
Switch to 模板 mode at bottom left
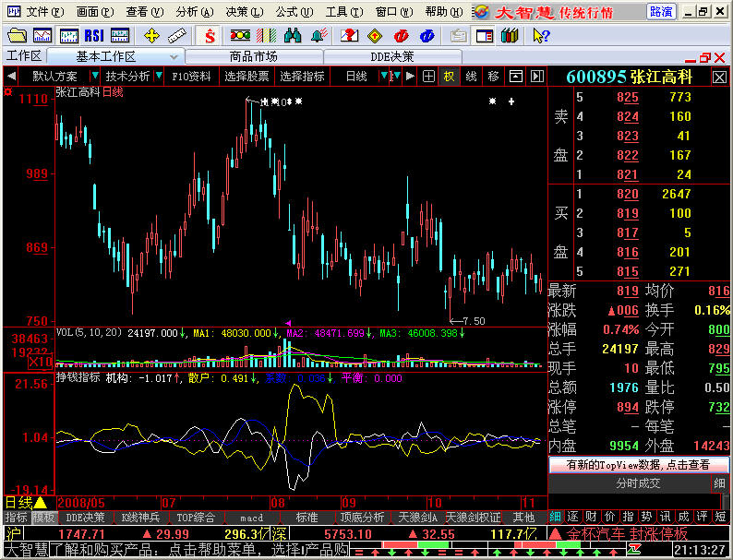pos(44,518)
